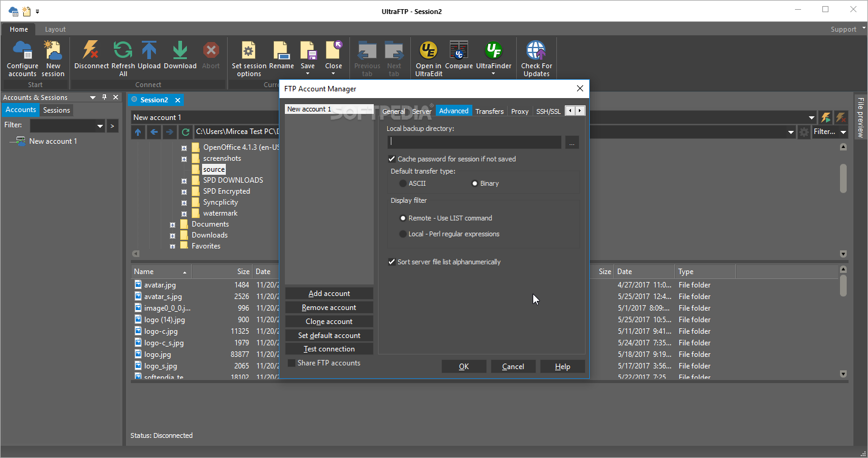Open the Proxy tab

point(520,111)
